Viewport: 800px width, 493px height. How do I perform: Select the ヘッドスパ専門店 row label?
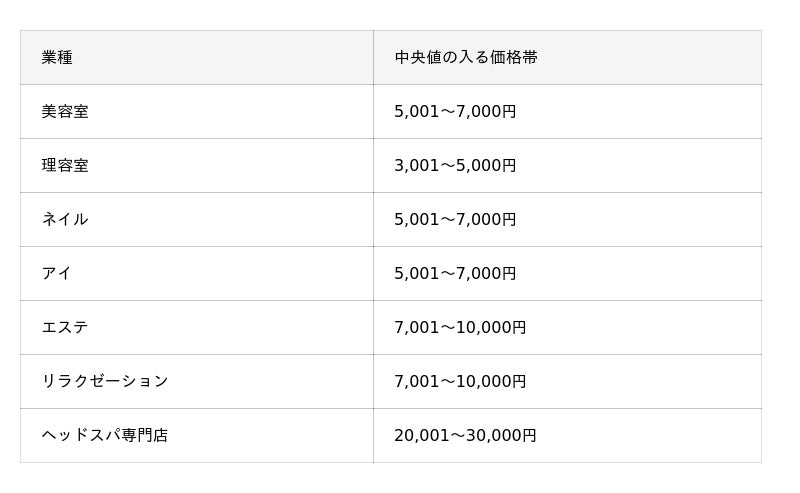pos(105,435)
